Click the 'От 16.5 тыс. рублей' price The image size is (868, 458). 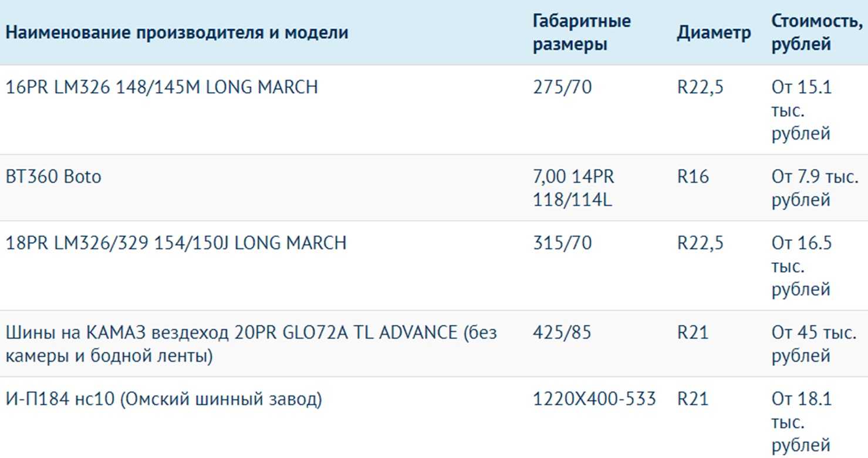(x=802, y=266)
